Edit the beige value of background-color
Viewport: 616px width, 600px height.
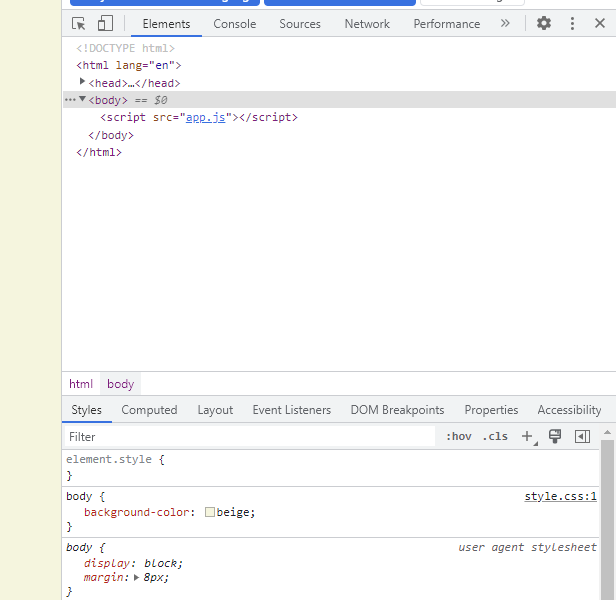click(234, 512)
